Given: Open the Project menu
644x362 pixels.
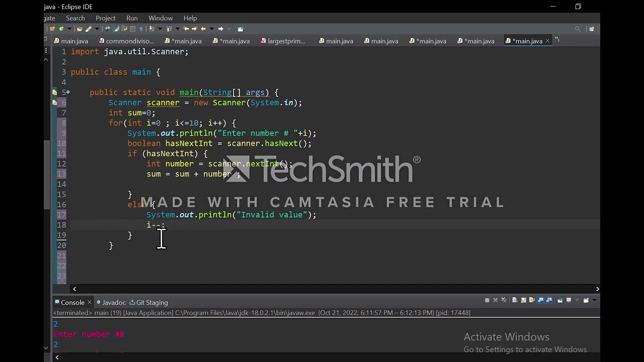Looking at the screenshot, I should click(x=106, y=18).
